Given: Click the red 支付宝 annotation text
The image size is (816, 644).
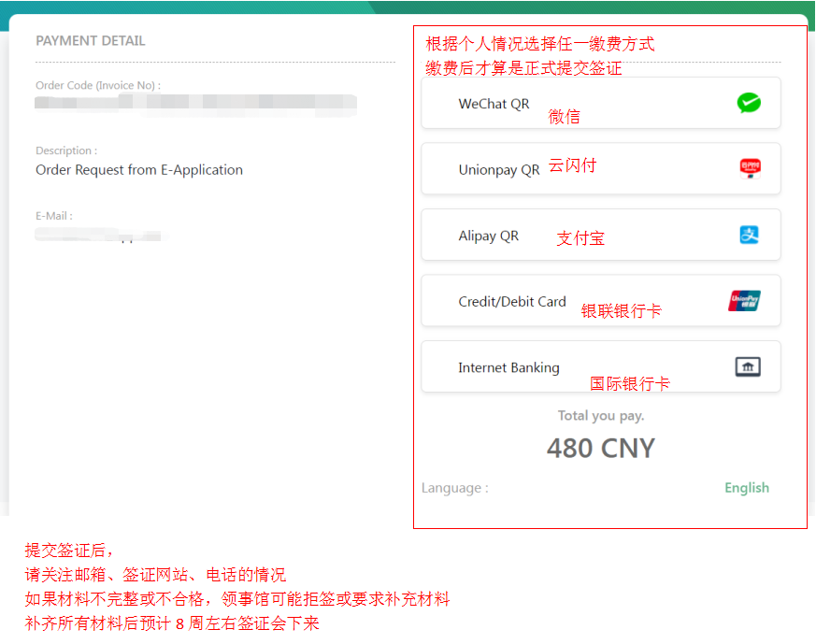Looking at the screenshot, I should (x=580, y=238).
